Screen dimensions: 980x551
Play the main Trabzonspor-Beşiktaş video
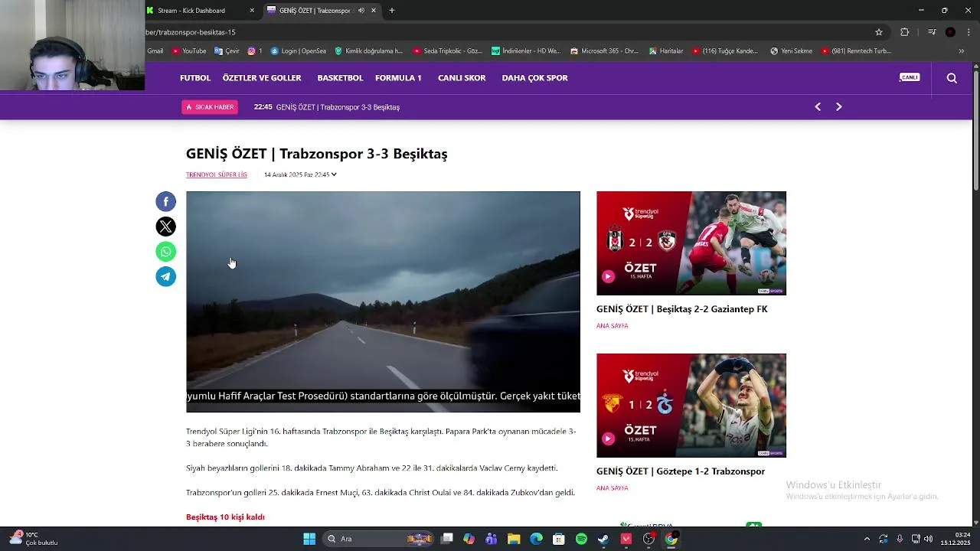click(383, 302)
